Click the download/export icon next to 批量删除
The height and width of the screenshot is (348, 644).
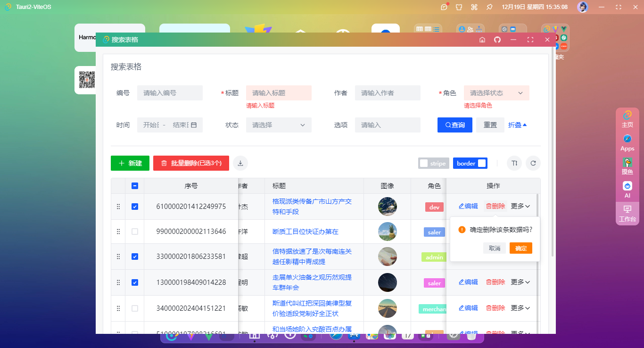[240, 163]
